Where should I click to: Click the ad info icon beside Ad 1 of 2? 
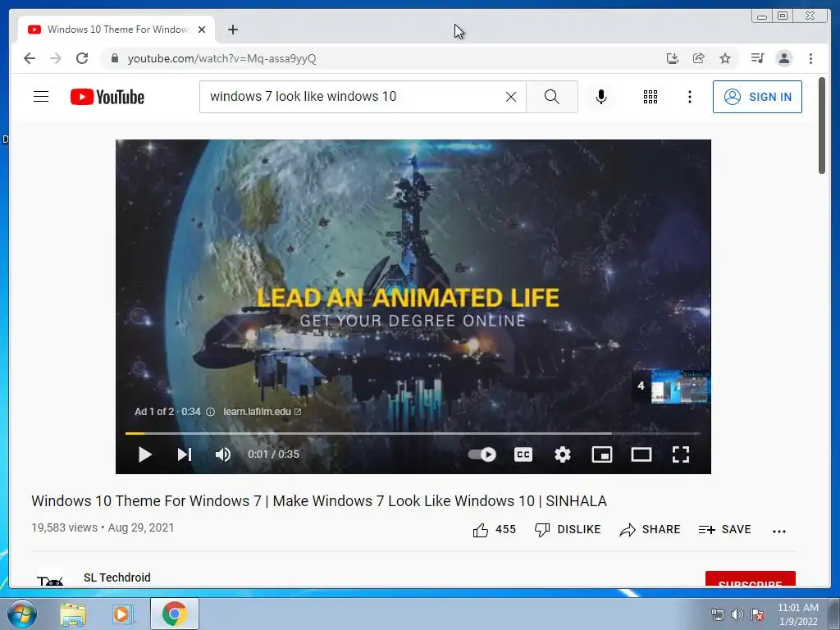coord(211,412)
